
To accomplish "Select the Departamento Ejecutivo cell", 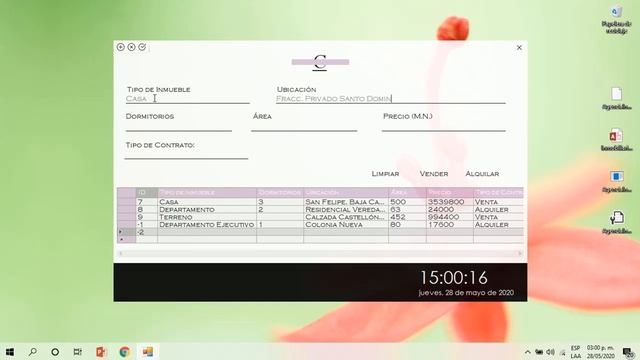I will [x=207, y=224].
